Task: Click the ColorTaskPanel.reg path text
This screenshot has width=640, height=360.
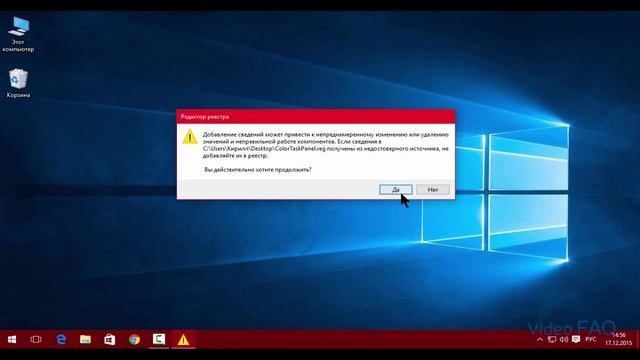Action: (x=264, y=149)
